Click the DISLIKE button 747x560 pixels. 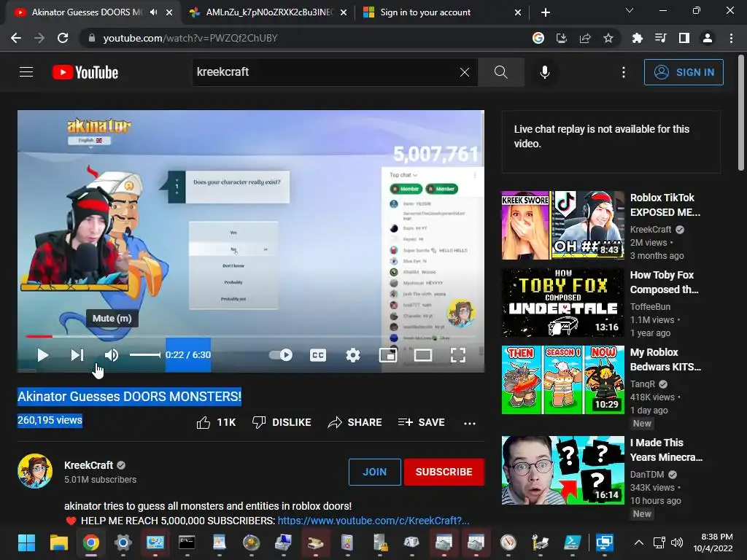(282, 422)
